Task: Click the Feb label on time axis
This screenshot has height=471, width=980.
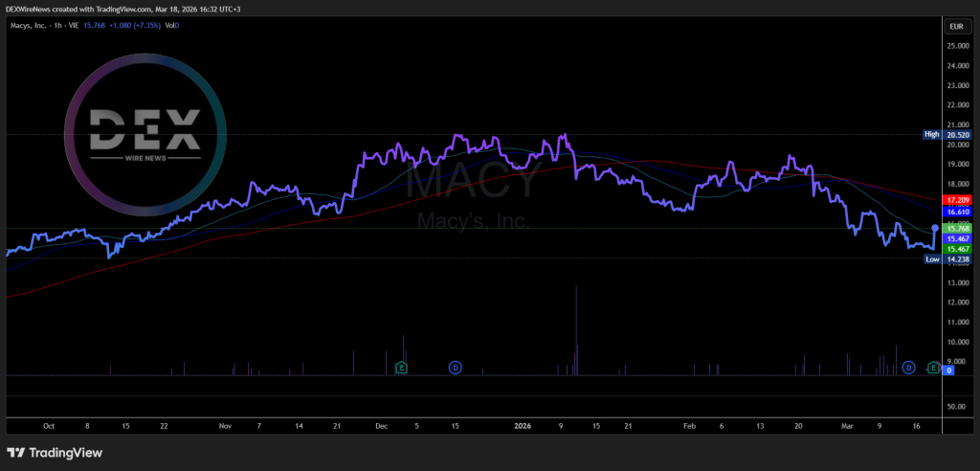Action: tap(689, 426)
